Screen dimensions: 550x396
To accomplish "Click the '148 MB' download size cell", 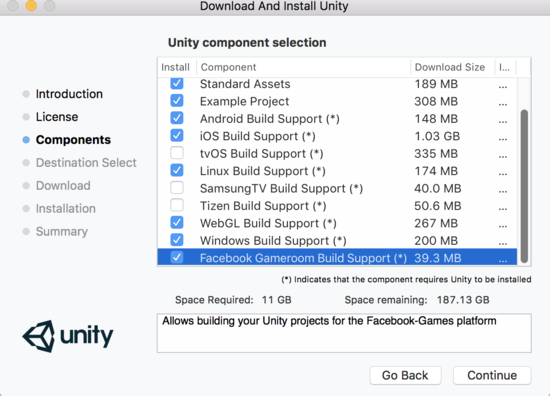I will coord(436,119).
